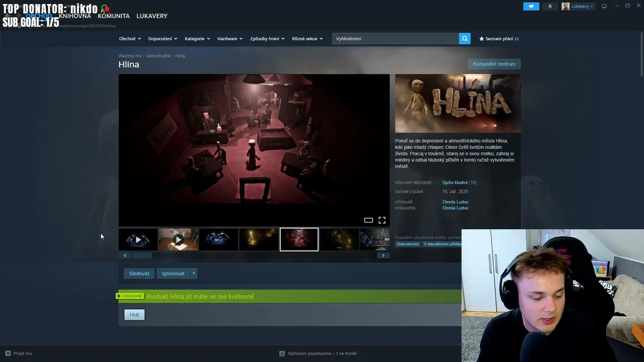Open the Různé sekce dropdown
Screen dimensions: 644x362
click(x=307, y=39)
